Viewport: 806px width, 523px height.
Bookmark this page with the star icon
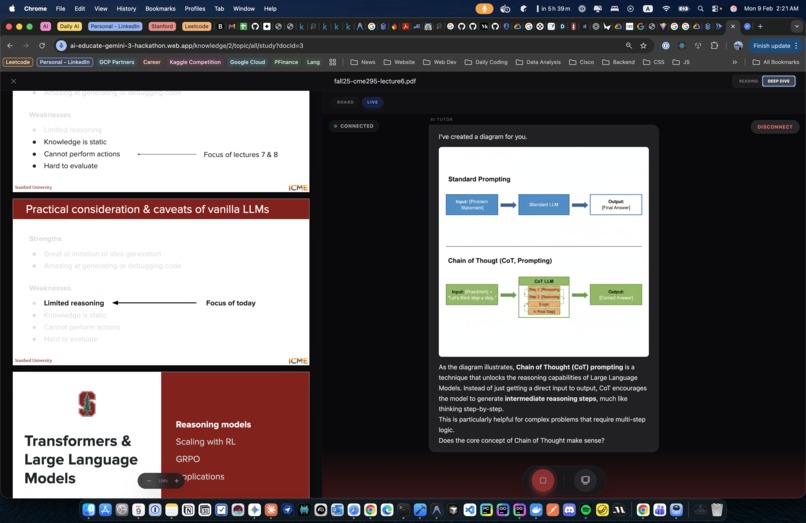tap(643, 46)
